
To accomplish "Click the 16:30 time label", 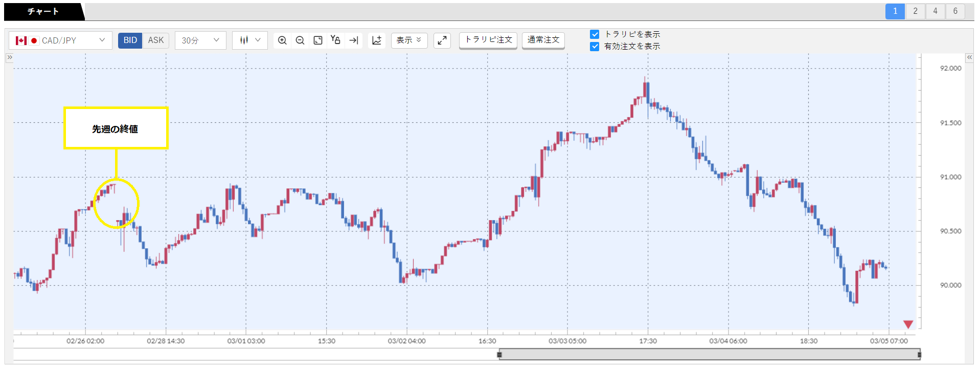I will point(487,341).
